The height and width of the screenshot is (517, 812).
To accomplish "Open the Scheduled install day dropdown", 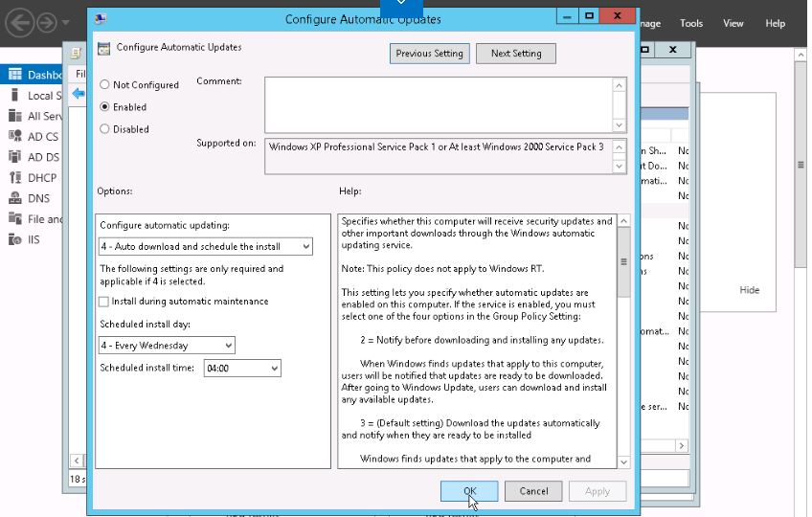I will pyautogui.click(x=167, y=345).
